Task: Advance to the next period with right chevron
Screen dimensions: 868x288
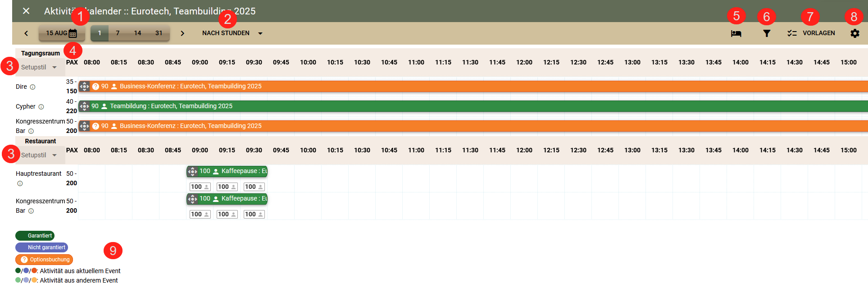Action: click(182, 33)
